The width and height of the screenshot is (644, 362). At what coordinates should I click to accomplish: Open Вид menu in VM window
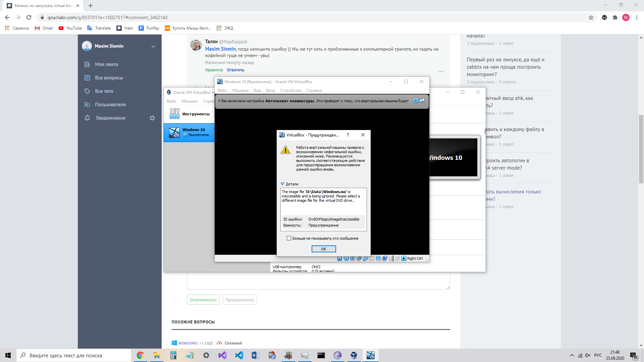pyautogui.click(x=257, y=90)
